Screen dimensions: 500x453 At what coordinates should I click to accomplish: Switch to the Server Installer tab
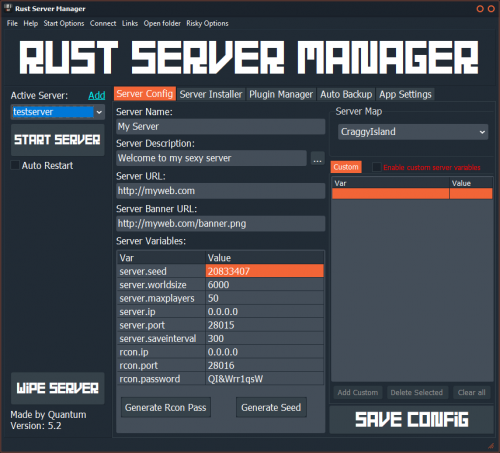pos(211,94)
